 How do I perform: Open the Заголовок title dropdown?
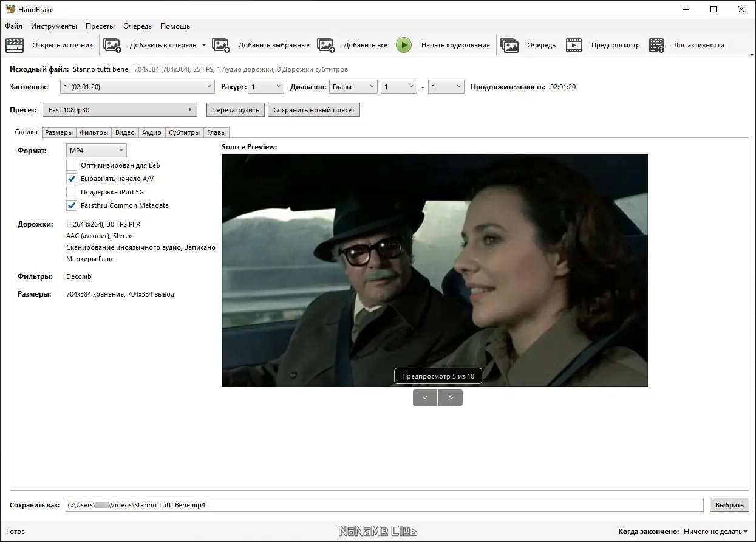(137, 87)
